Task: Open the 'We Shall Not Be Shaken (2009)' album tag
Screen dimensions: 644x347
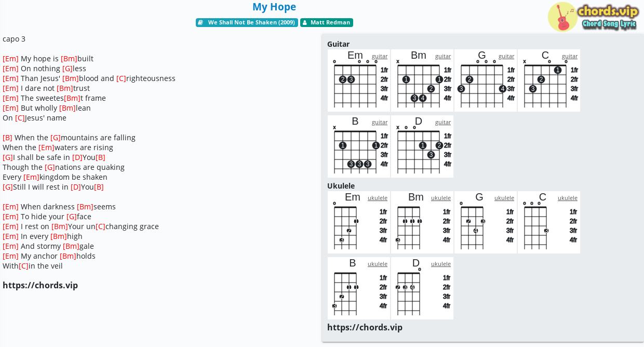Action: tap(247, 22)
